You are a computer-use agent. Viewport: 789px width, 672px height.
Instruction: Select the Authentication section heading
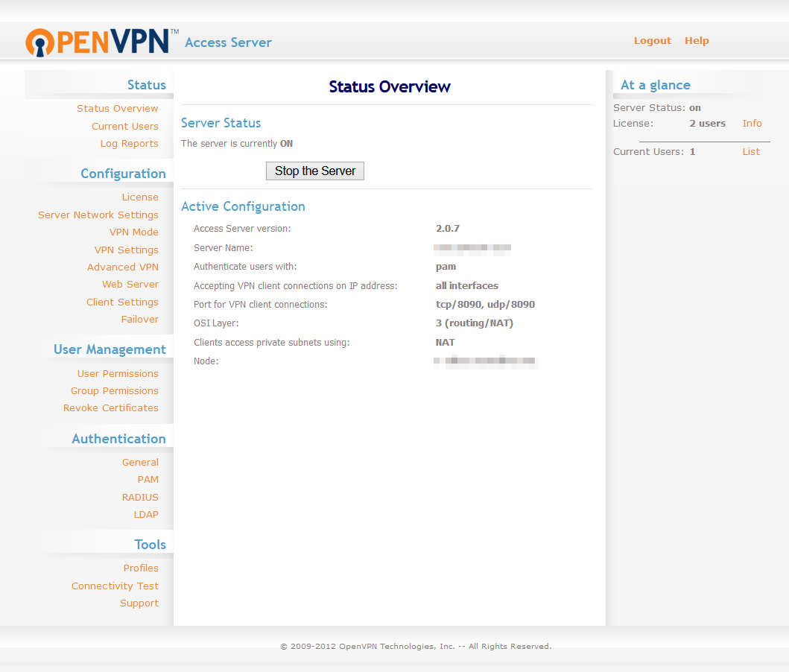(118, 439)
